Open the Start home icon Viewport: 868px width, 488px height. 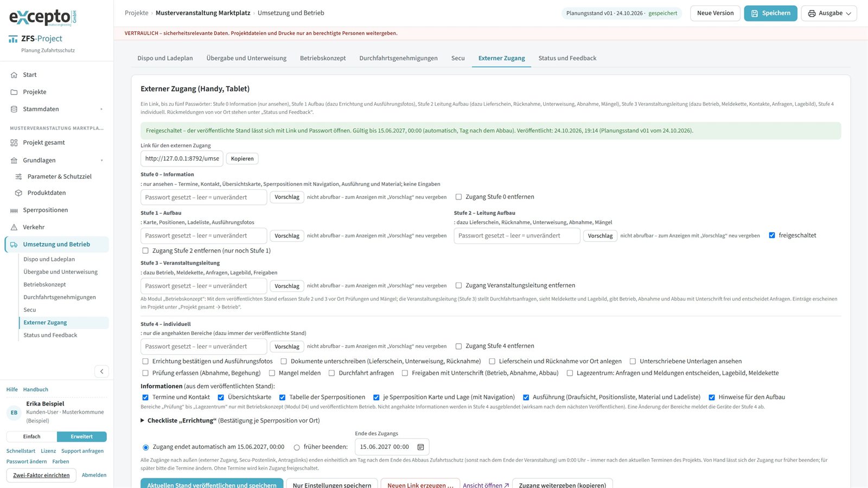tap(14, 75)
